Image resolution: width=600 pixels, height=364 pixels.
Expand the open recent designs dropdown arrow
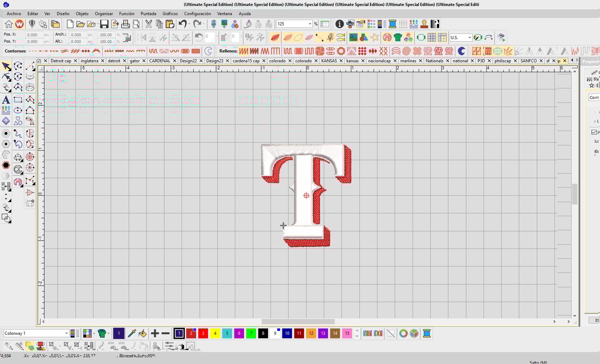click(98, 24)
